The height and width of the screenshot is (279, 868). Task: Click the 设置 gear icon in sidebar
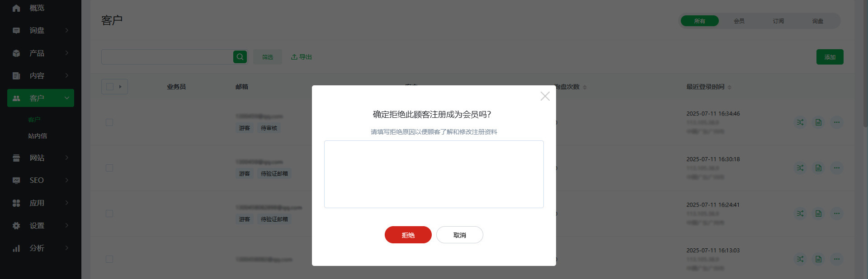coord(16,226)
